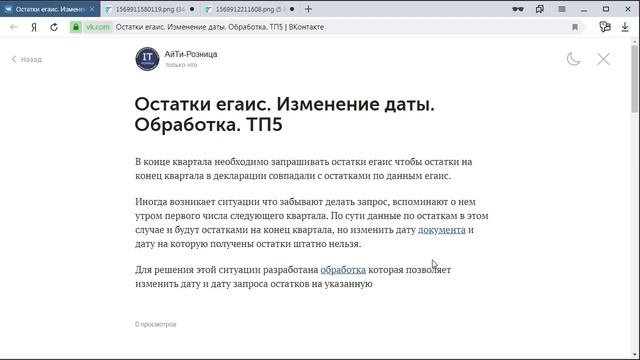Viewport: 640px width, 360px height.
Task: Open the feedback/extensions icon in the toolbar
Action: tap(605, 27)
